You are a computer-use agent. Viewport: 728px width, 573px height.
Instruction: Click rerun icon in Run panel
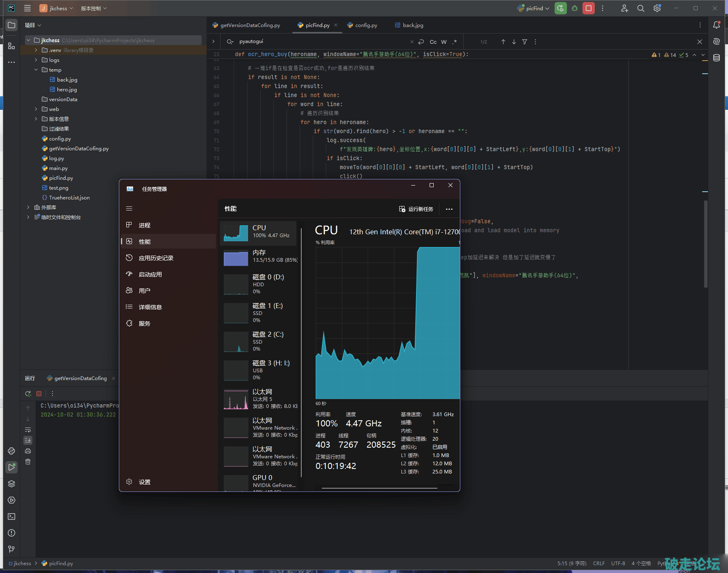pyautogui.click(x=28, y=394)
